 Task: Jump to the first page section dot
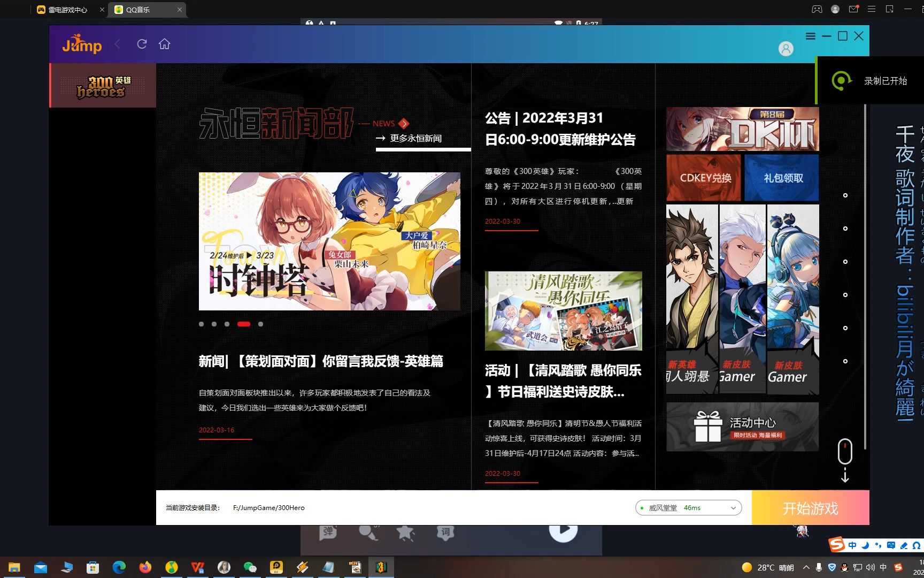tap(845, 195)
